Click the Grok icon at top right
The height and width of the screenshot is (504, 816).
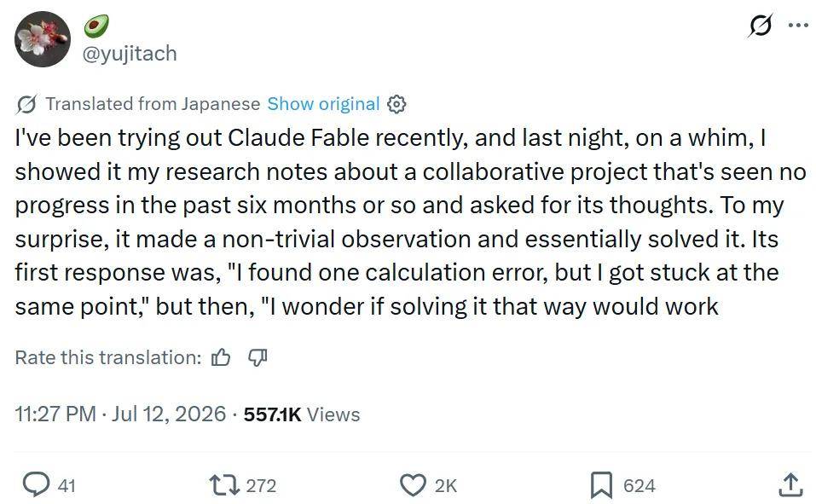760,25
